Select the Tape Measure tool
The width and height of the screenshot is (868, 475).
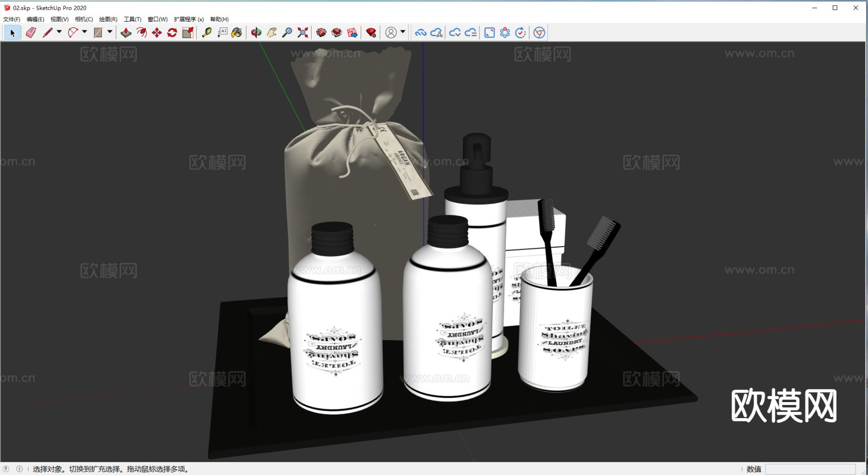(206, 33)
